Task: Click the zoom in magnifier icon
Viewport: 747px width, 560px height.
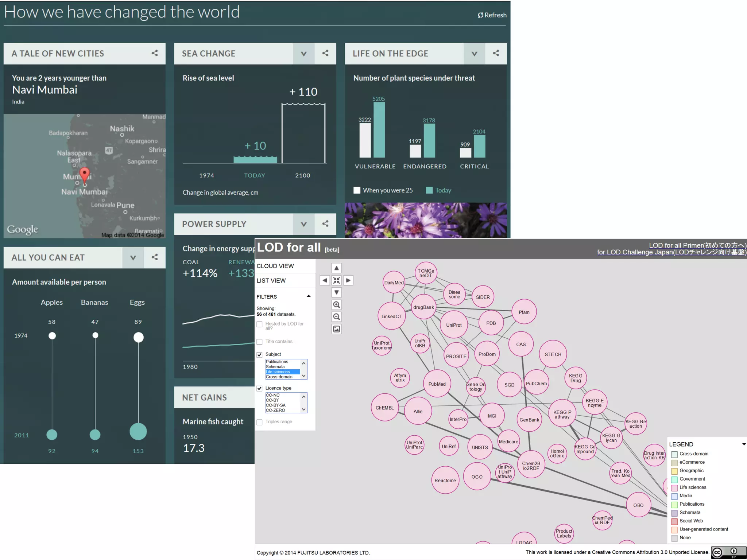Action: pos(336,304)
